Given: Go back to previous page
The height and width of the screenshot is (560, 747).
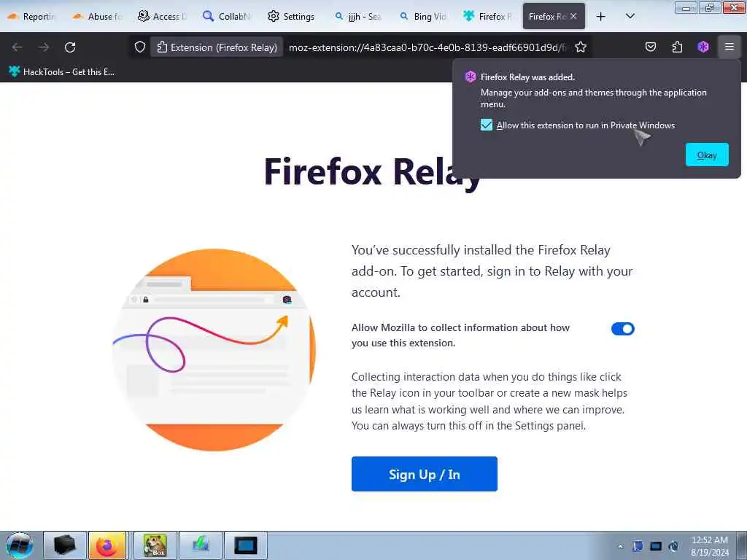Looking at the screenshot, I should pyautogui.click(x=18, y=47).
